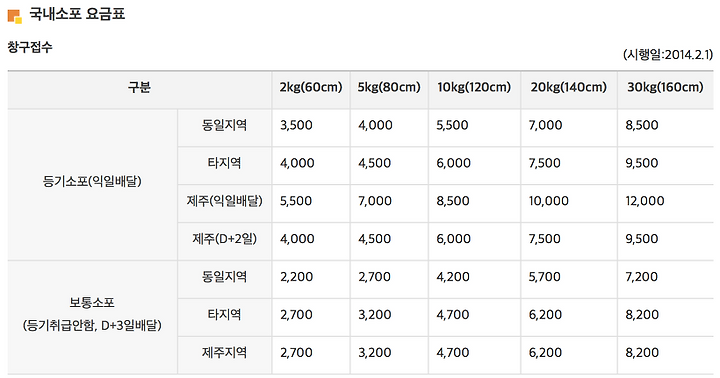Select the 제주(D+2일) row label
The width and height of the screenshot is (720, 378).
pos(225,239)
